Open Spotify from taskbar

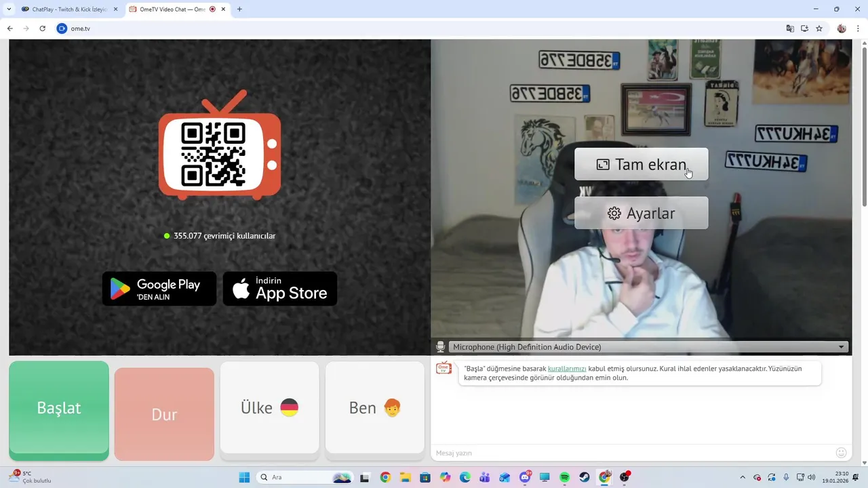pos(565,477)
